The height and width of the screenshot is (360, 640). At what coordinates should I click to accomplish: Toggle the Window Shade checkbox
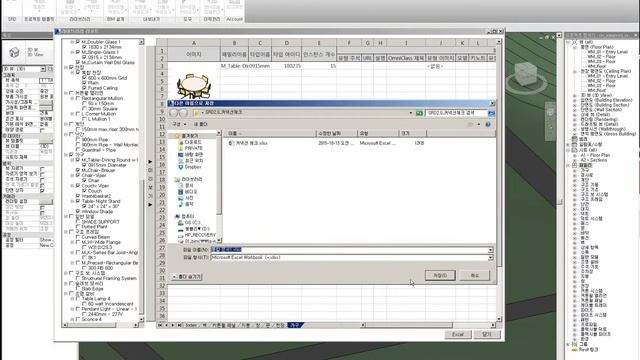click(78, 211)
